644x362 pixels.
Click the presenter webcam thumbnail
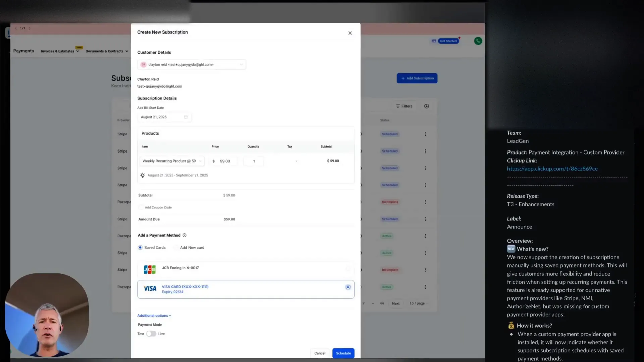coord(47,315)
